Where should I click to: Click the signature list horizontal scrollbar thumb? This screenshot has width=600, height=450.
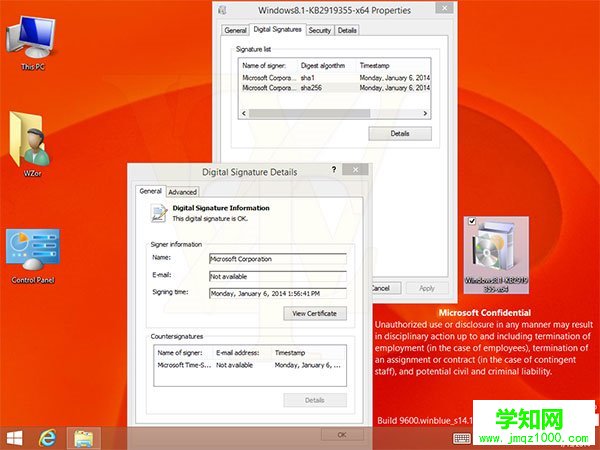[310, 113]
